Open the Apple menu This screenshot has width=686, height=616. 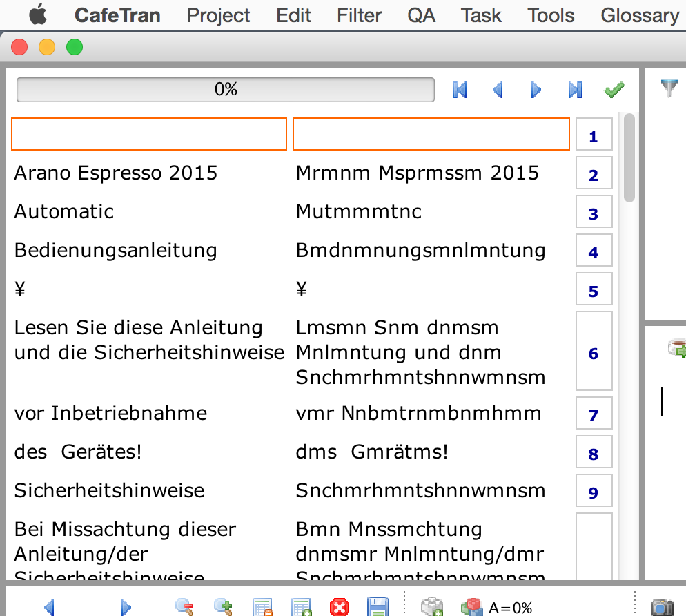pos(38,15)
